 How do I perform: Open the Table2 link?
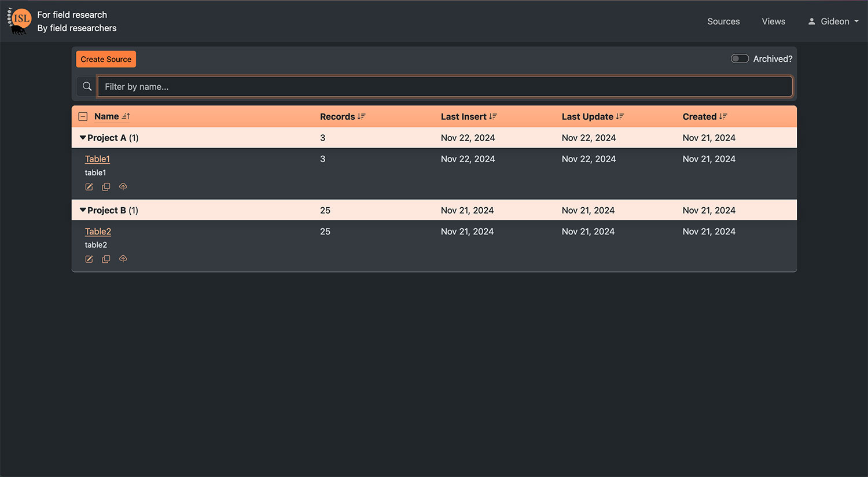(98, 232)
